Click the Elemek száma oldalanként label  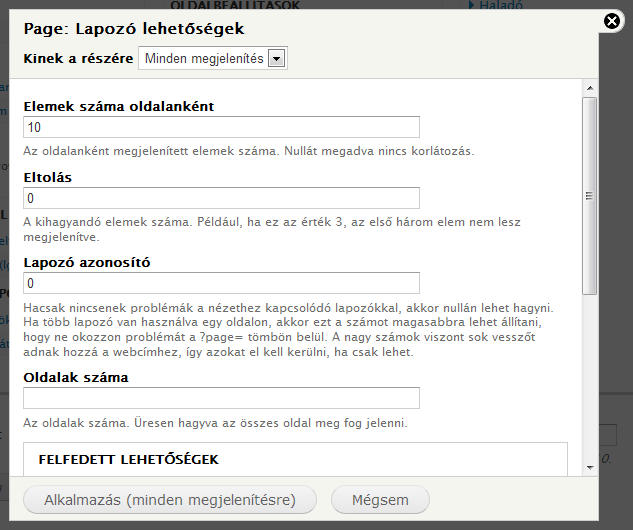(119, 107)
